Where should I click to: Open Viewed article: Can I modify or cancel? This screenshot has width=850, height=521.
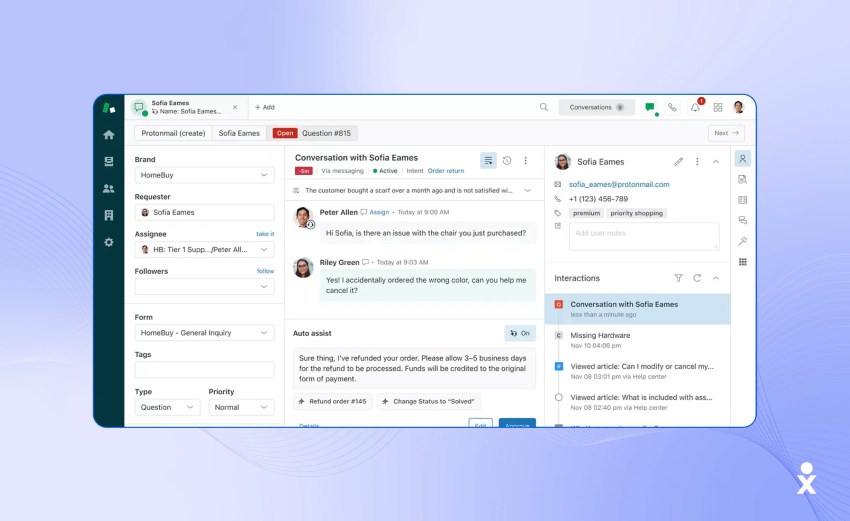coord(638,371)
